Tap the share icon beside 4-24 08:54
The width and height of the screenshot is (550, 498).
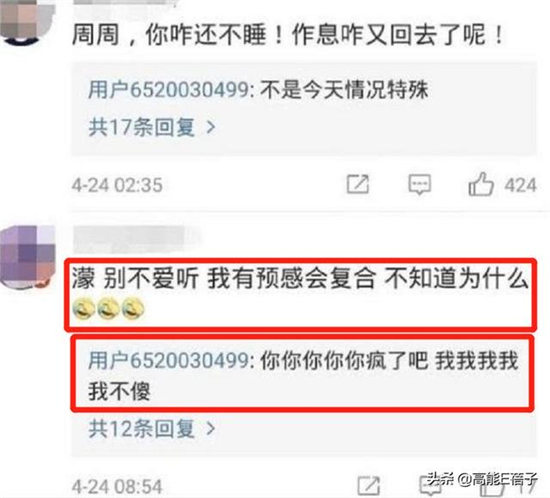(368, 486)
